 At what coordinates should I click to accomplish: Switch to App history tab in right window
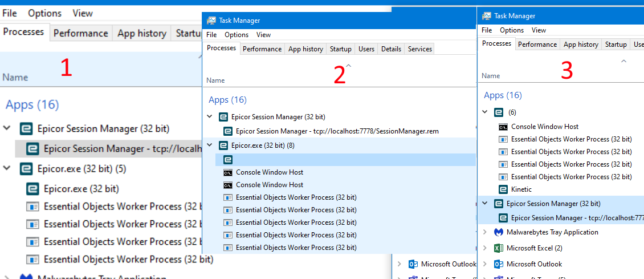[581, 45]
